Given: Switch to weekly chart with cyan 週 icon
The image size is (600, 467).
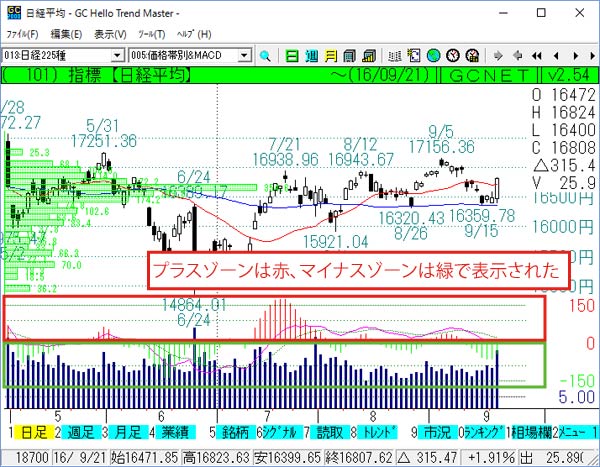Looking at the screenshot, I should tap(311, 56).
